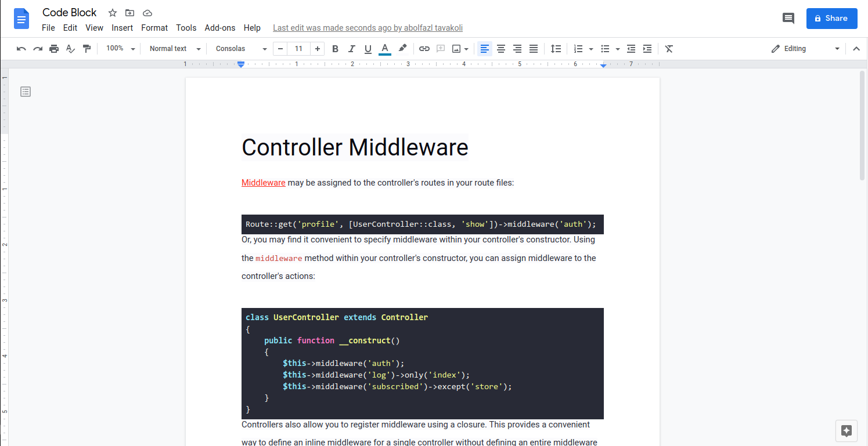Image resolution: width=868 pixels, height=446 pixels.
Task: Increase the font size with plus
Action: [317, 49]
